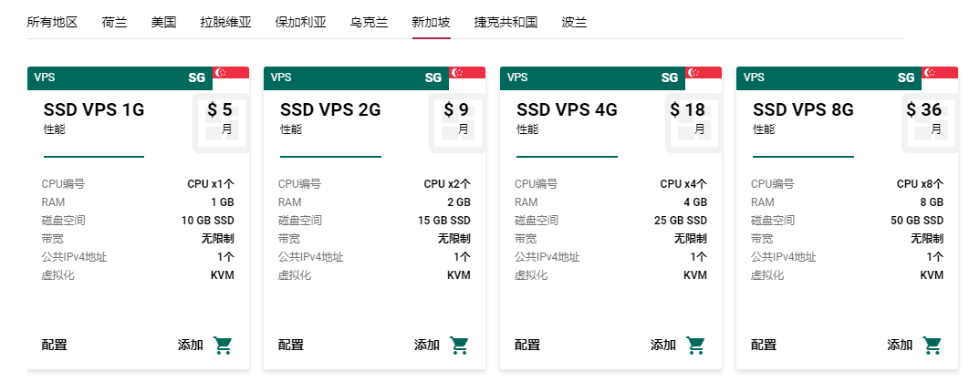The image size is (980, 382).
Task: Select the 捷克共和国 region tab
Action: 506,22
